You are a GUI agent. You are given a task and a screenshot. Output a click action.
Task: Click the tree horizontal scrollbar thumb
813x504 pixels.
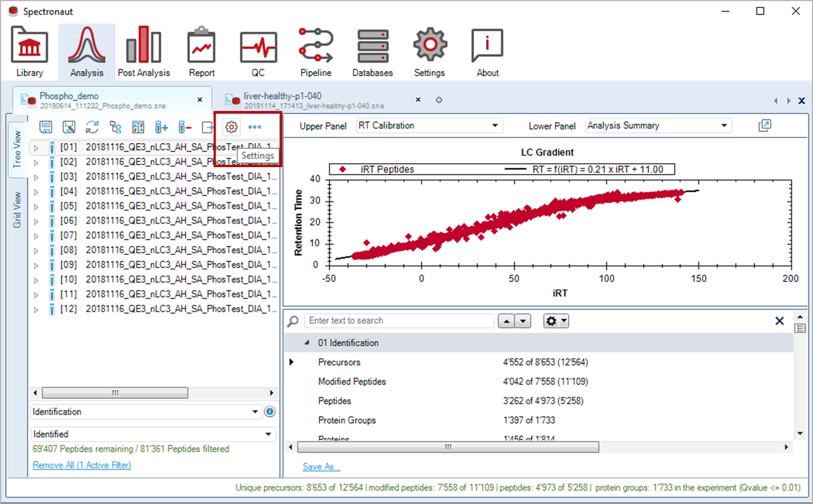115,393
